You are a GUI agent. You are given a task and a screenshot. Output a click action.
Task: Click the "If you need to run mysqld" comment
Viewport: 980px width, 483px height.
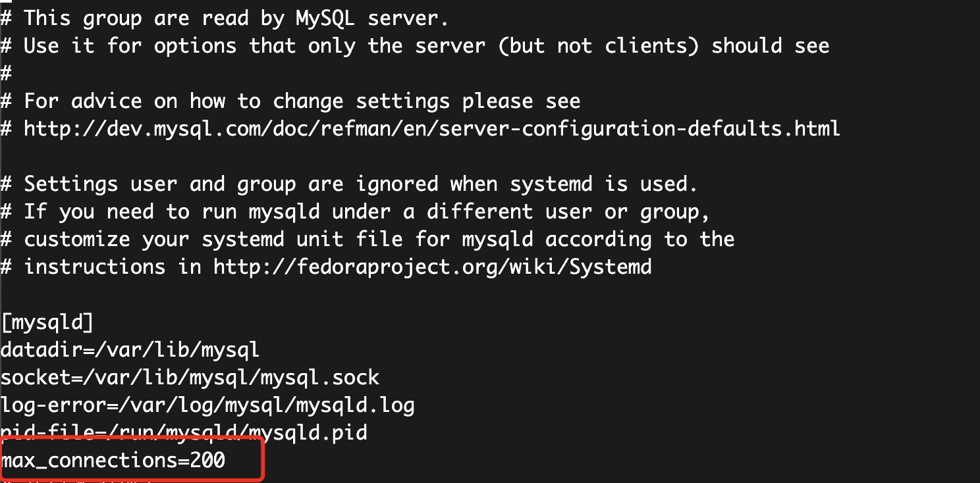pyautogui.click(x=356, y=211)
